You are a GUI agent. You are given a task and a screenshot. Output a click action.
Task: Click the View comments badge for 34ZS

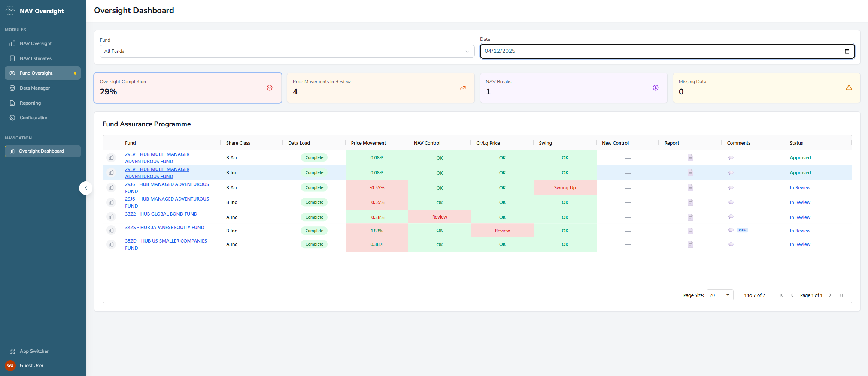742,230
